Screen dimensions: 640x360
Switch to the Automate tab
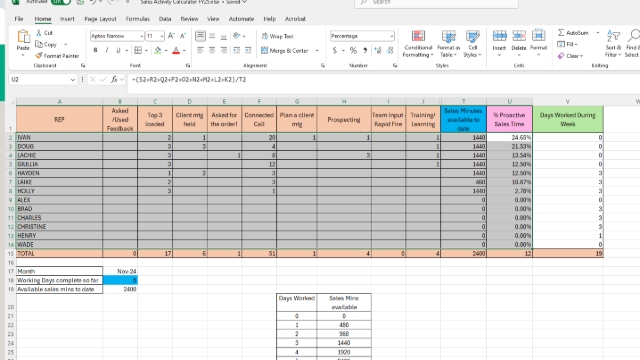pos(241,19)
